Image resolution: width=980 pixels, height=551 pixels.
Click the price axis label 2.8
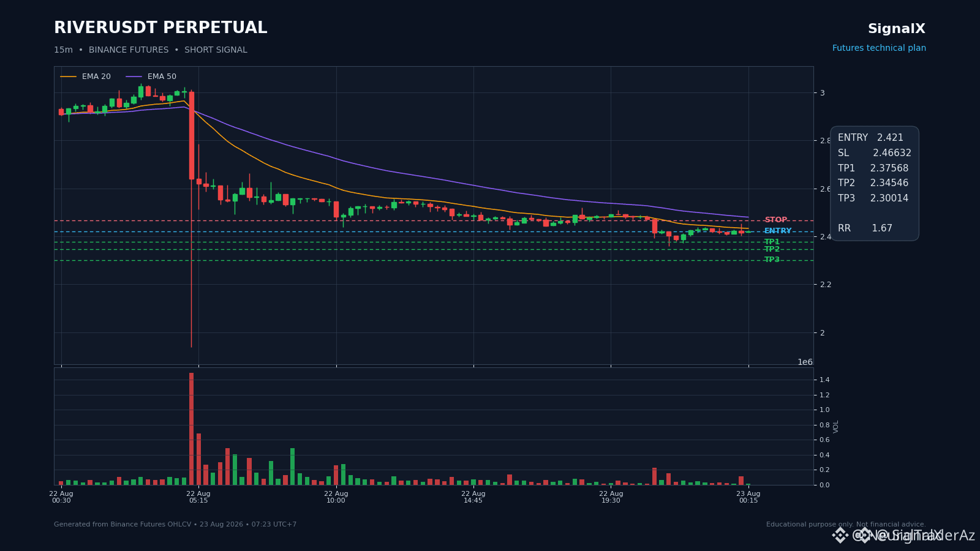click(x=826, y=141)
